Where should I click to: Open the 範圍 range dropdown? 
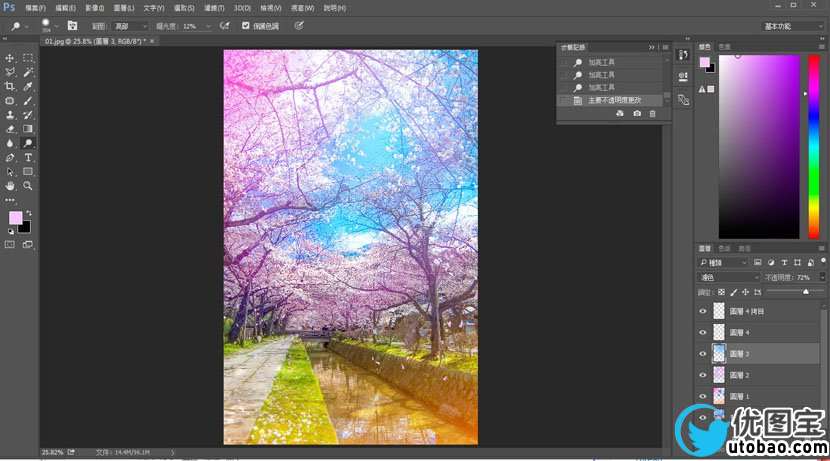coord(128,26)
